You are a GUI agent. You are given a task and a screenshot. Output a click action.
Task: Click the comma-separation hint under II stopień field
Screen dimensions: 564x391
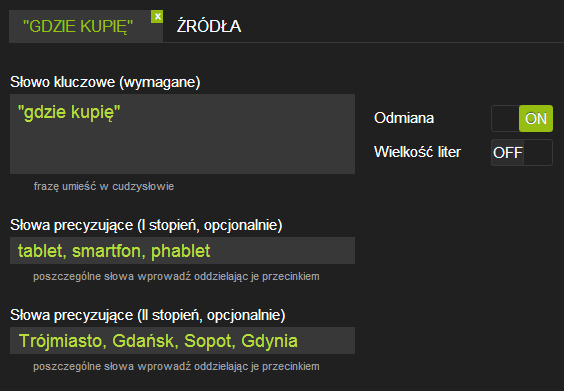[x=176, y=366]
